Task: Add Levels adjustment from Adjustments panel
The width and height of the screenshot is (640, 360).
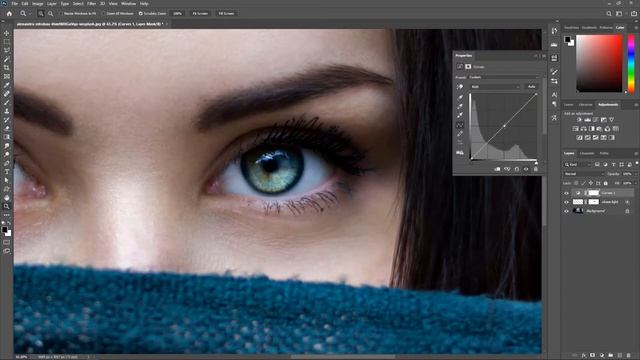Action: point(587,120)
